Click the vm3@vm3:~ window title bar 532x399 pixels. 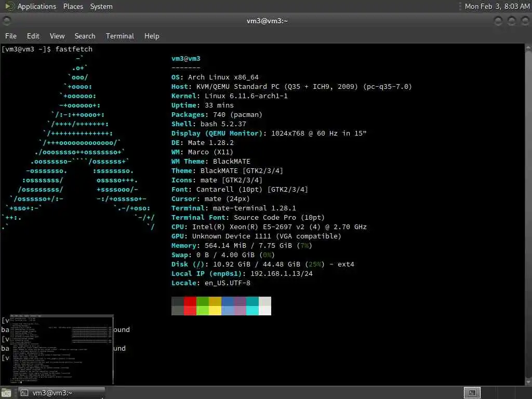[x=267, y=21]
